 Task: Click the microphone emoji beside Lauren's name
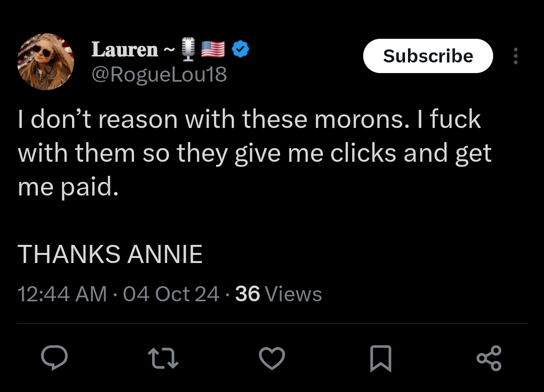(188, 49)
